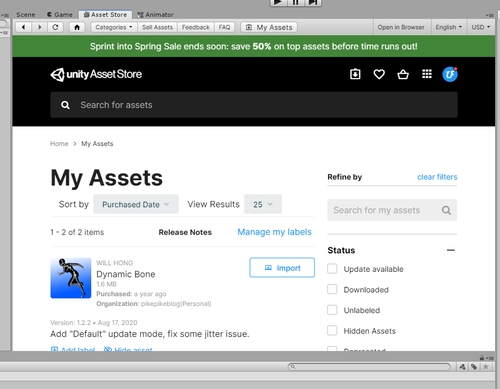Click Feedback in toolbar
The image size is (500, 389).
pos(196,27)
